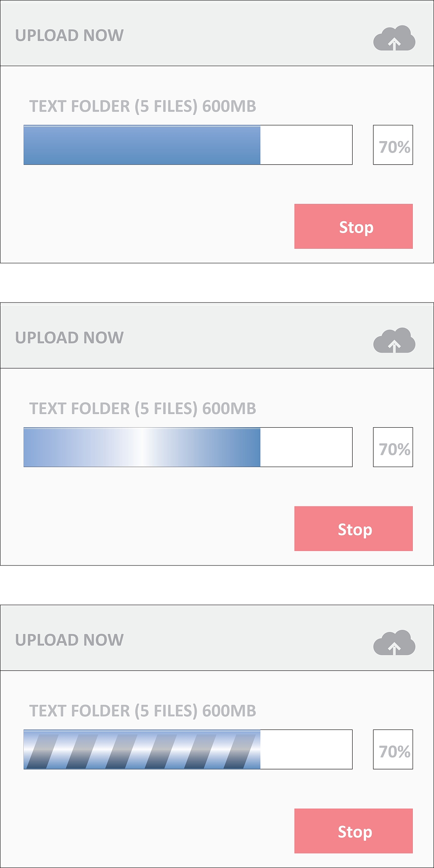Click the TEXT FOLDER label over the striped bar
This screenshot has height=868, width=434.
(142, 711)
